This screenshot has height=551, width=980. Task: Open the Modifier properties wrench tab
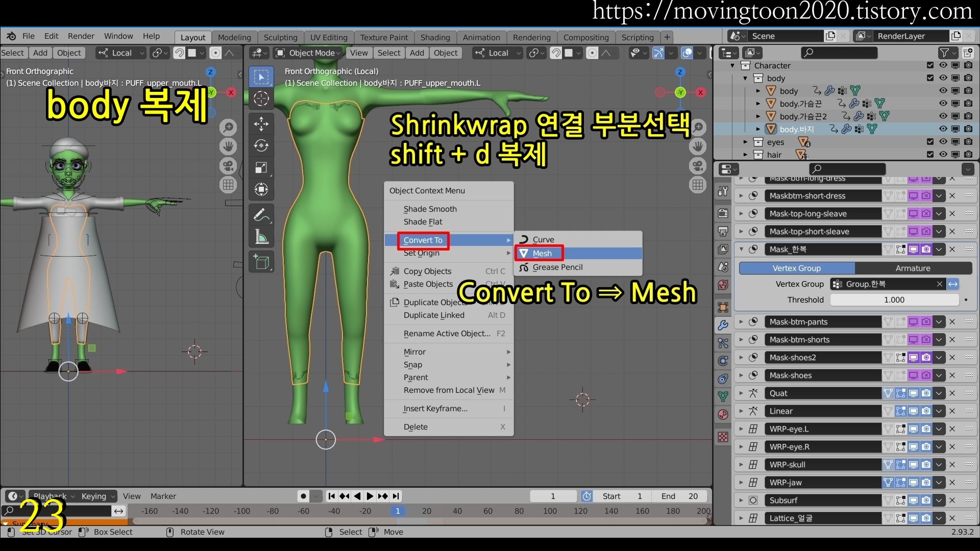[x=723, y=325]
